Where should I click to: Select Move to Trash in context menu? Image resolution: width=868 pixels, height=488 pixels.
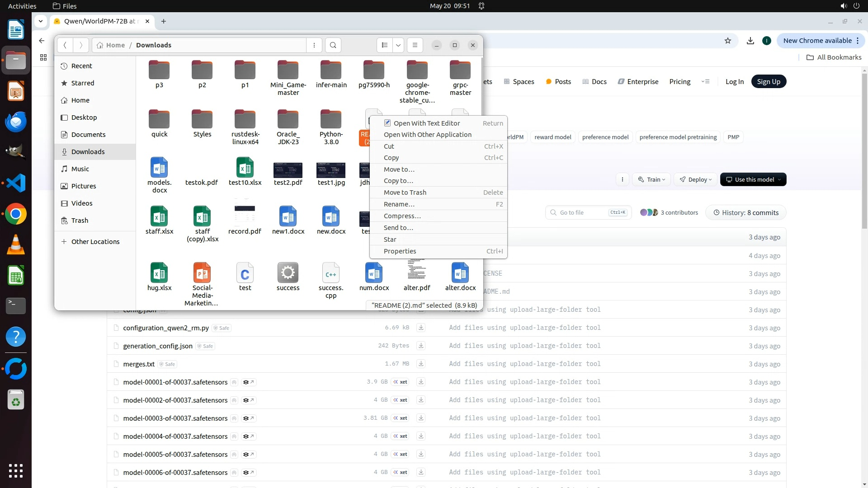coord(405,192)
